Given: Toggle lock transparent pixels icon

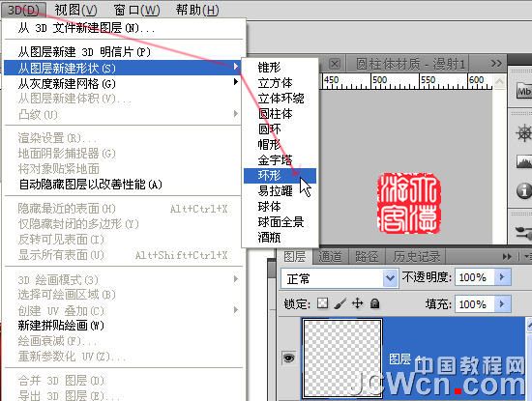Looking at the screenshot, I should click(x=322, y=303).
